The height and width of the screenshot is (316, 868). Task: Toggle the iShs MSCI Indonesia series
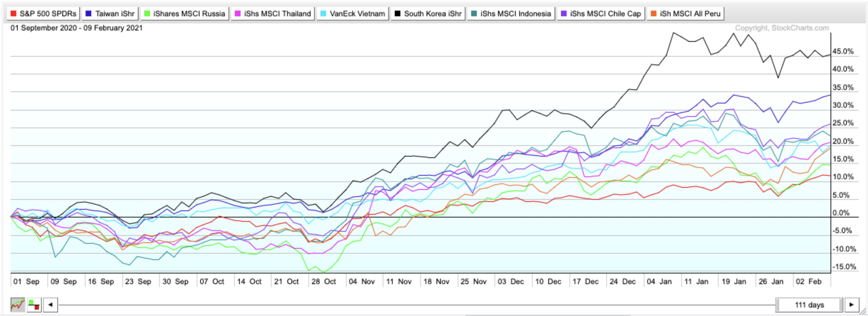[x=511, y=14]
